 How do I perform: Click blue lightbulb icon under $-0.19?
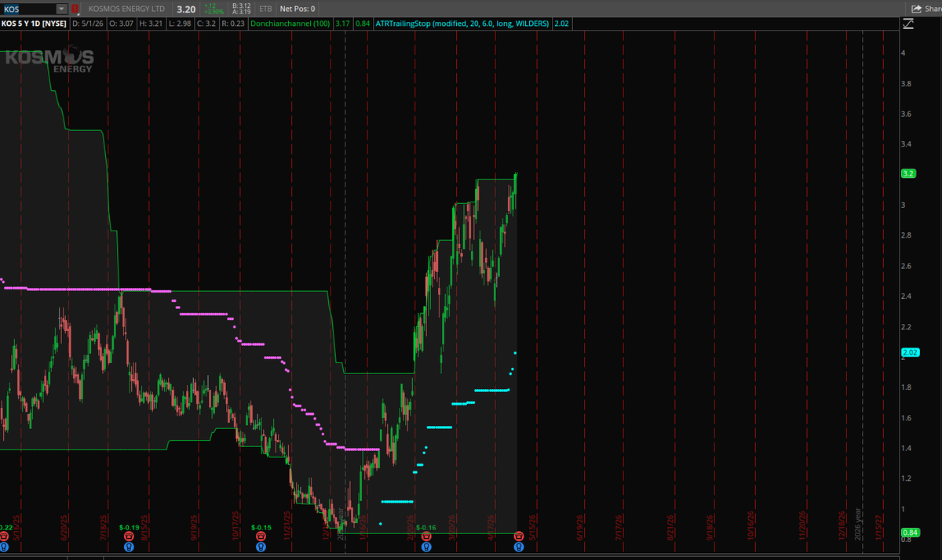click(x=129, y=547)
